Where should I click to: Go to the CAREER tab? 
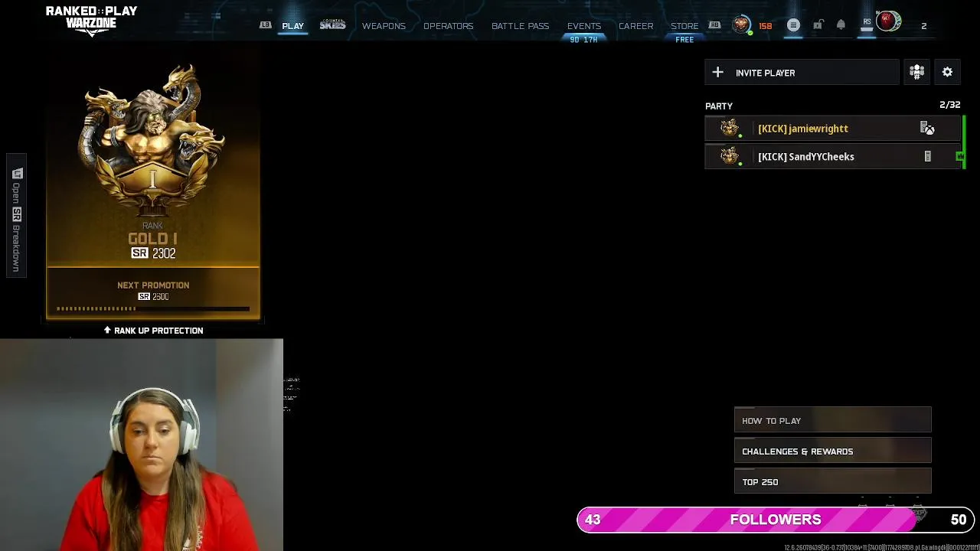tap(636, 26)
